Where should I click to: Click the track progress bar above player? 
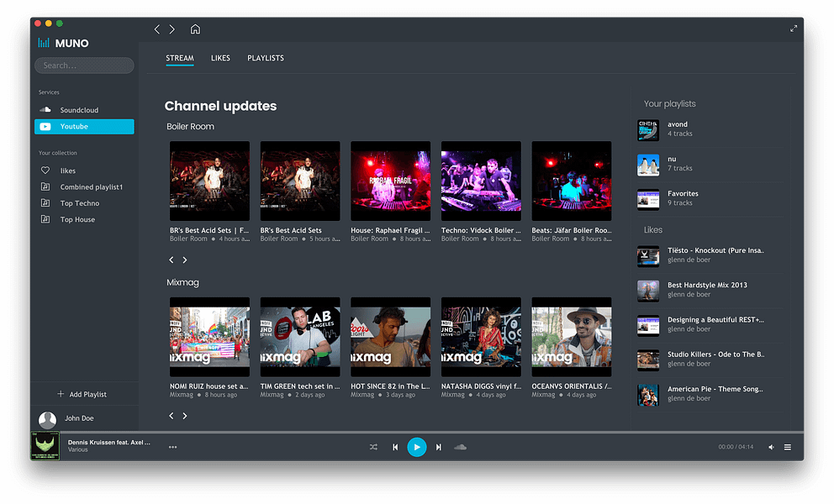(417, 433)
